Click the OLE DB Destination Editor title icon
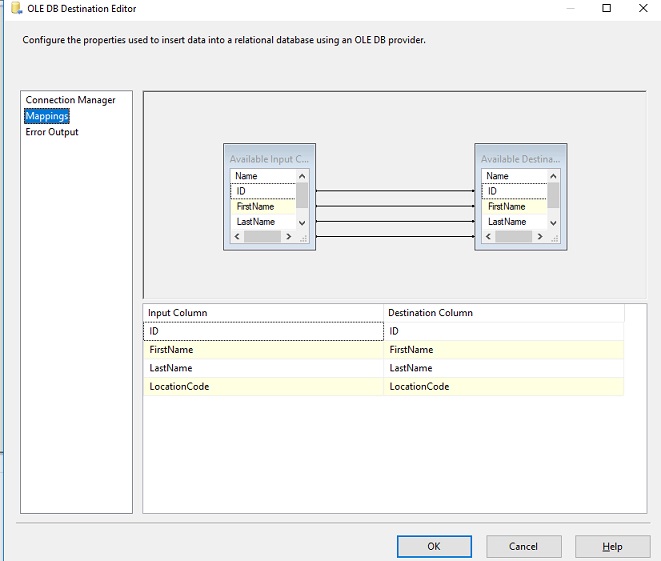 click(15, 9)
